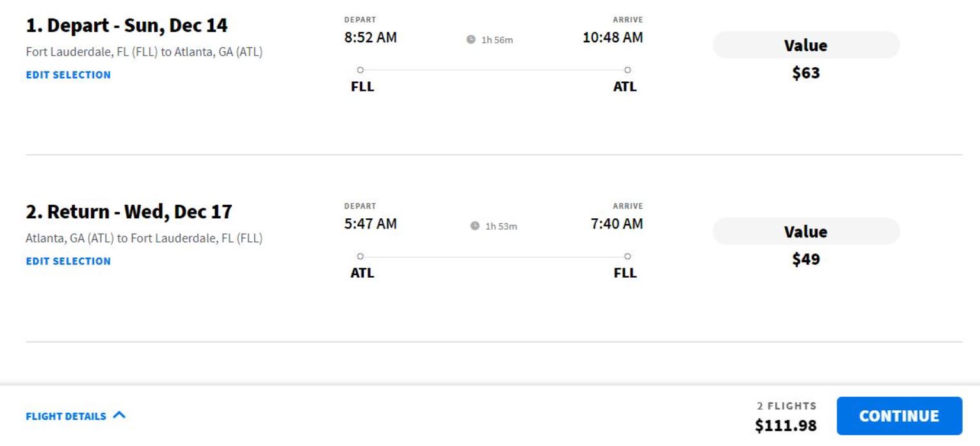Click the $63 departing fare price
980x446 pixels.
(806, 73)
